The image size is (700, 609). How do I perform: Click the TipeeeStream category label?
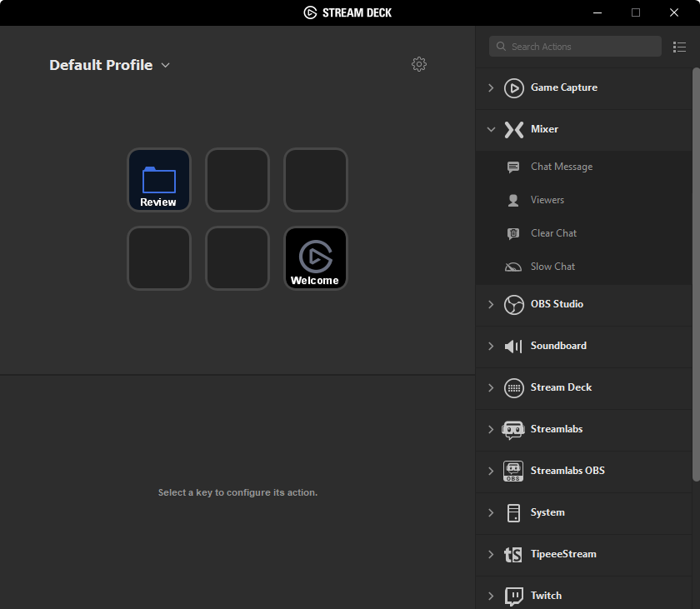click(x=563, y=554)
